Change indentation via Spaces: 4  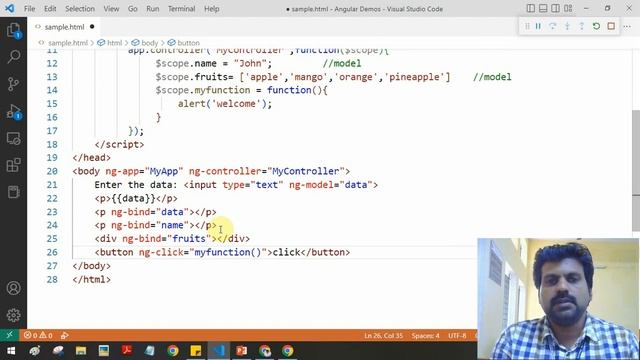425,336
